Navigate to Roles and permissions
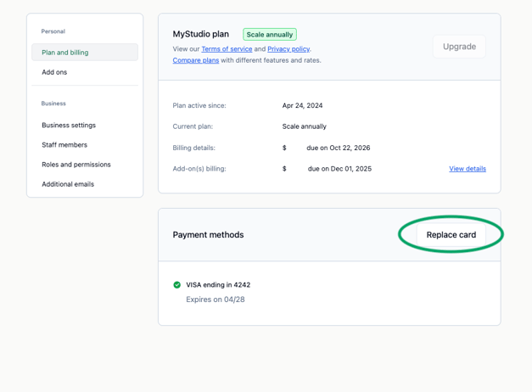 76,165
